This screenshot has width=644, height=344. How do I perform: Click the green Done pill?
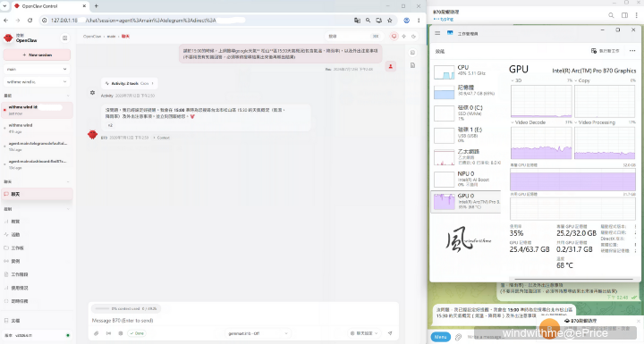point(137,333)
